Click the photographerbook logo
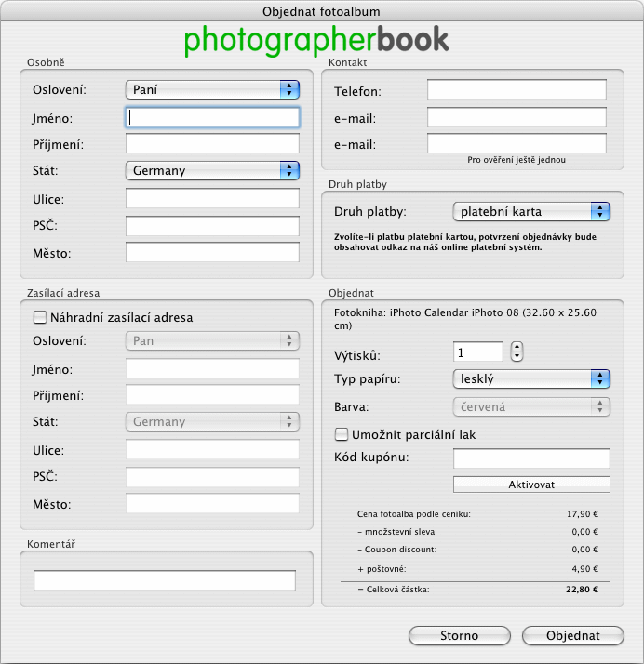 (316, 40)
